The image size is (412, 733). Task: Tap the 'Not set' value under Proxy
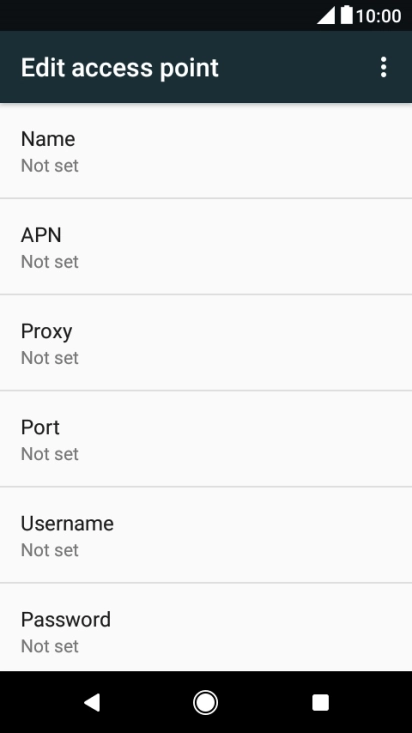tap(50, 358)
